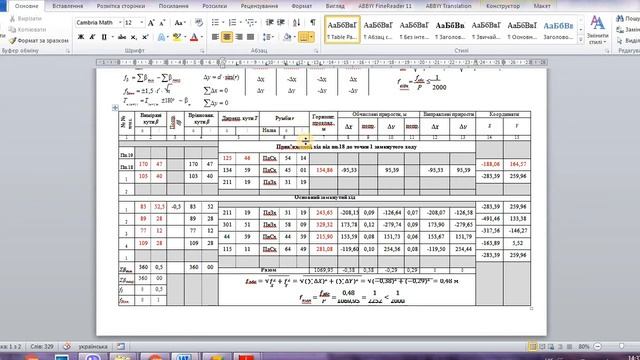Viewport: 640px width, 360px height.
Task: Toggle bold (Ж) formatting
Action: pyautogui.click(x=81, y=37)
